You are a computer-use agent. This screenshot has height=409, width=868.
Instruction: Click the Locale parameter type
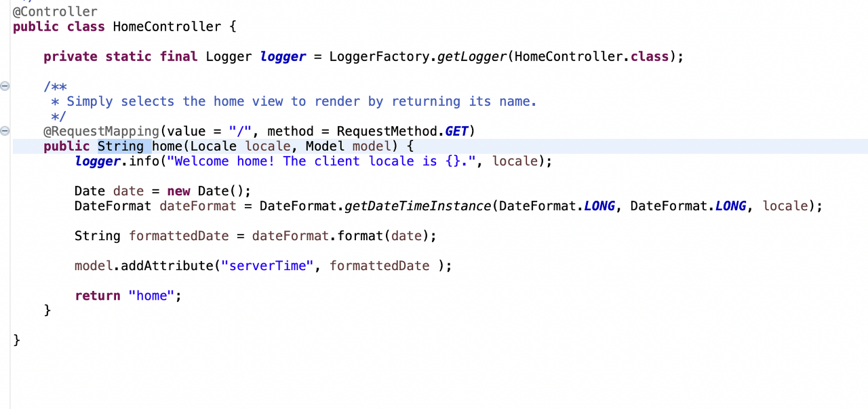coord(214,146)
